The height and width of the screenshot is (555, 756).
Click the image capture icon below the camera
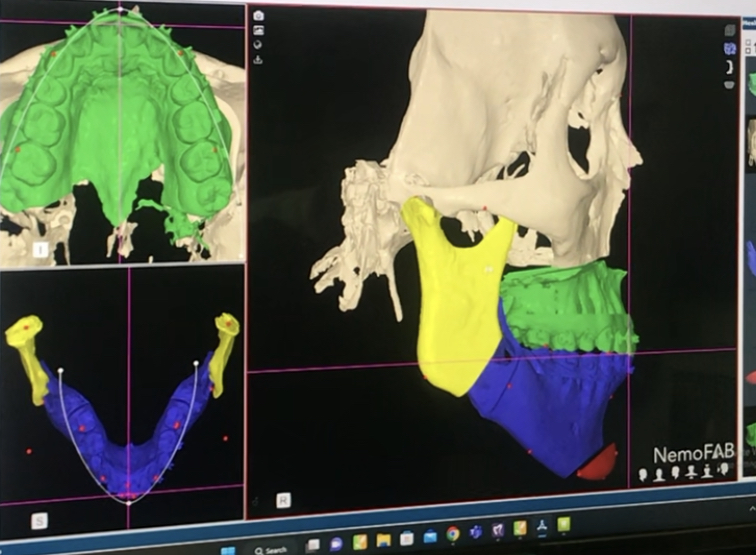tap(259, 30)
